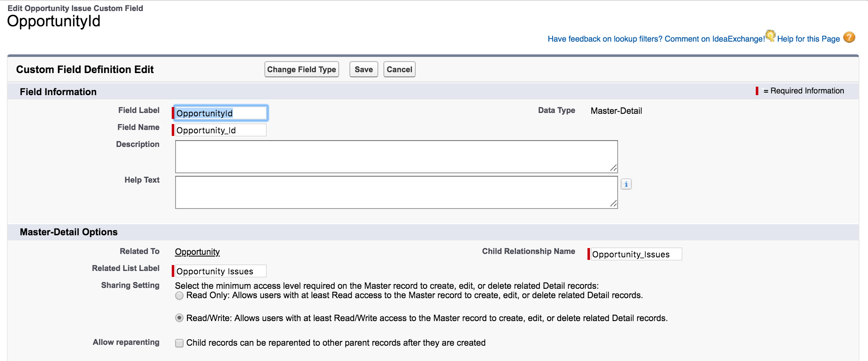868x361 pixels.
Task: Place the cursor in the Help Text area
Action: coord(396,192)
